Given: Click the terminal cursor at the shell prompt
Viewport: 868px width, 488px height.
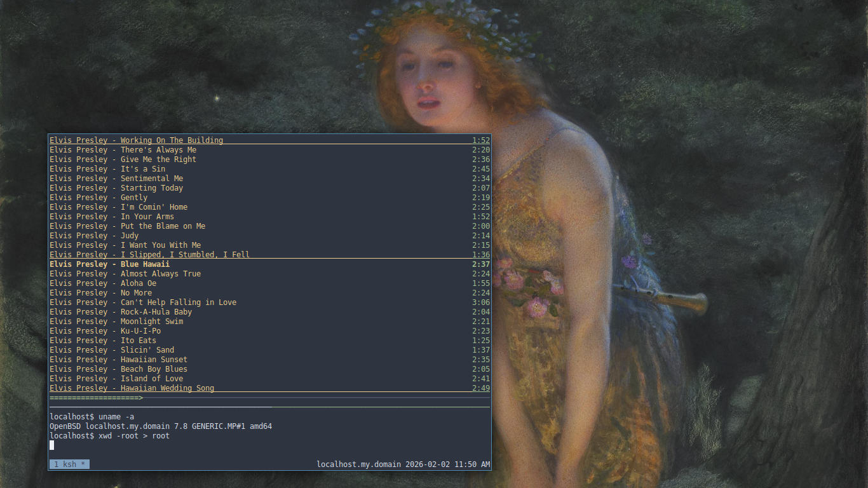Looking at the screenshot, I should click(52, 445).
